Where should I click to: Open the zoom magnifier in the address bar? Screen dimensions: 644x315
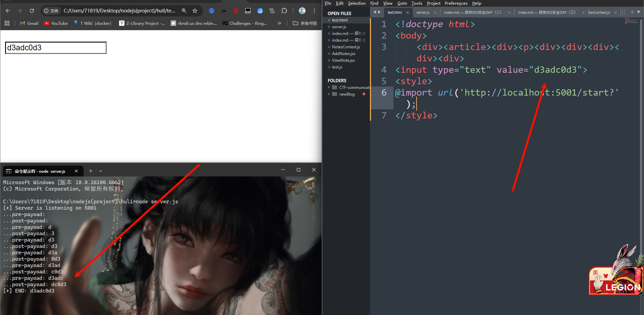tap(184, 11)
